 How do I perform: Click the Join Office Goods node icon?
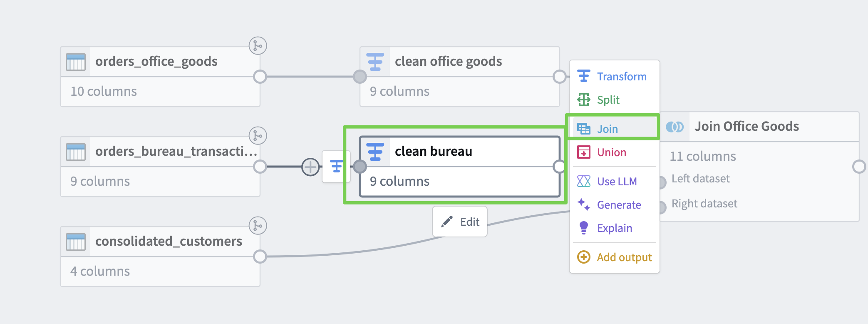pos(675,127)
